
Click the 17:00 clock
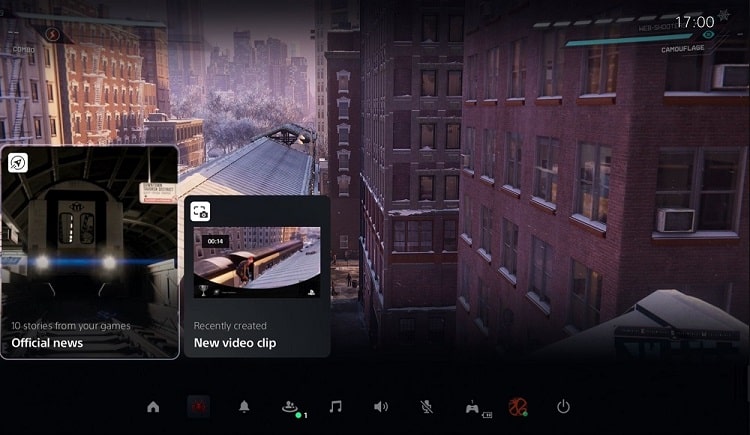(695, 22)
